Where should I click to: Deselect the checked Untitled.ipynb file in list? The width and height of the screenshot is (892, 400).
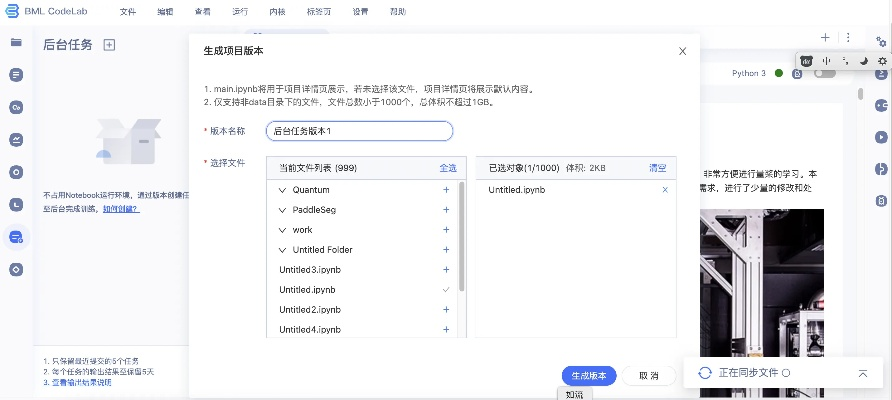pos(446,290)
